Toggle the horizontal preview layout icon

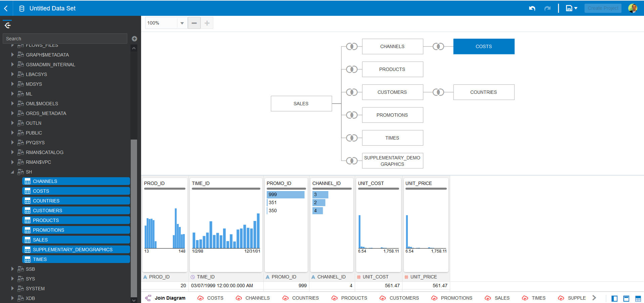(x=626, y=298)
